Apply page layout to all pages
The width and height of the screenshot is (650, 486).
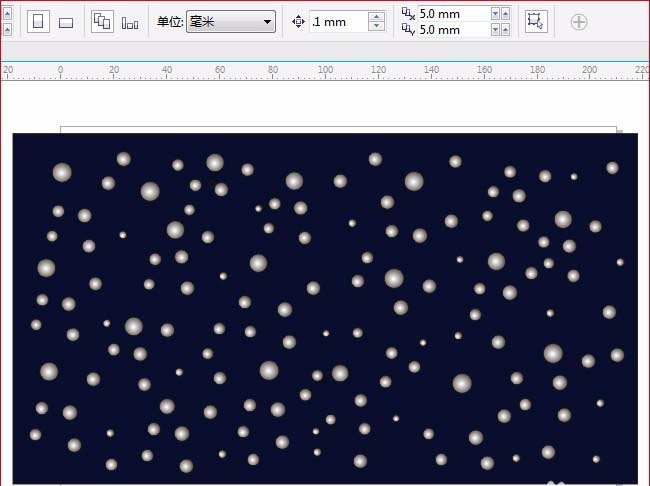pos(102,22)
